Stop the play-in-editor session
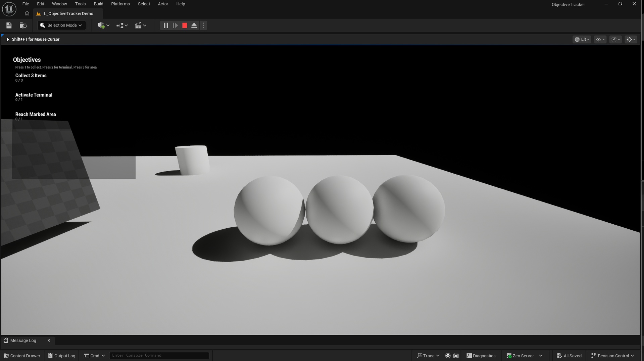Viewport: 644px width, 361px height. pos(185,26)
